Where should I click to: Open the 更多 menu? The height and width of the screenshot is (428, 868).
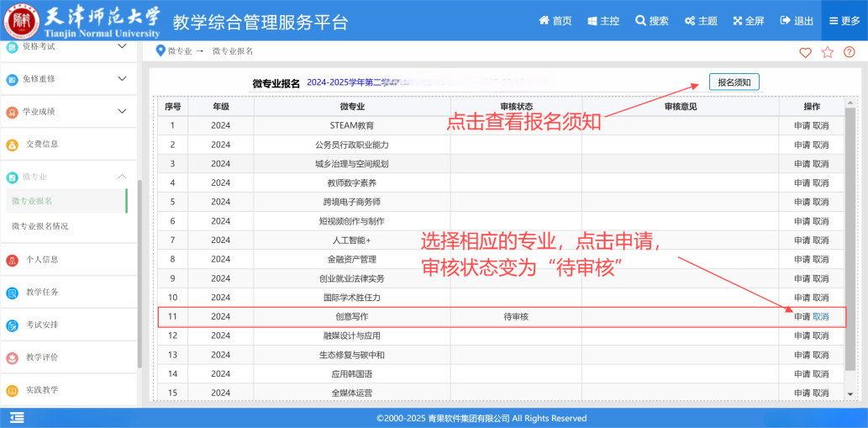click(844, 21)
